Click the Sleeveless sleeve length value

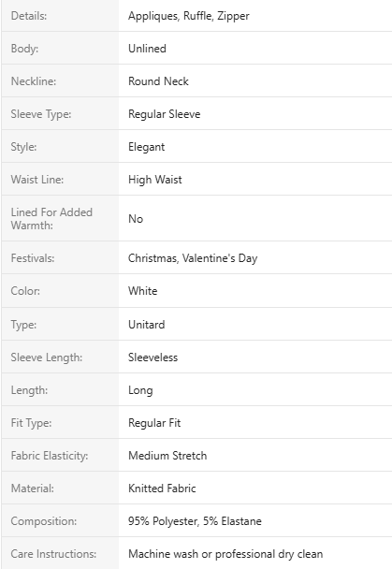153,357
